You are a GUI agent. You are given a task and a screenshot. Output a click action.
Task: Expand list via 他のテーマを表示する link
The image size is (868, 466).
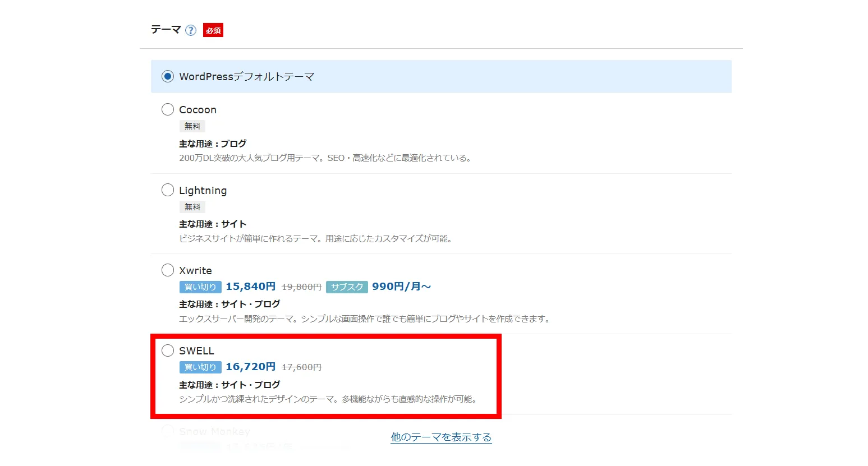pyautogui.click(x=441, y=437)
